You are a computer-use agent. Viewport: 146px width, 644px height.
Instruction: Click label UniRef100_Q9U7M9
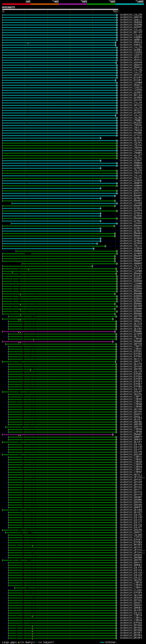tap(131, 316)
